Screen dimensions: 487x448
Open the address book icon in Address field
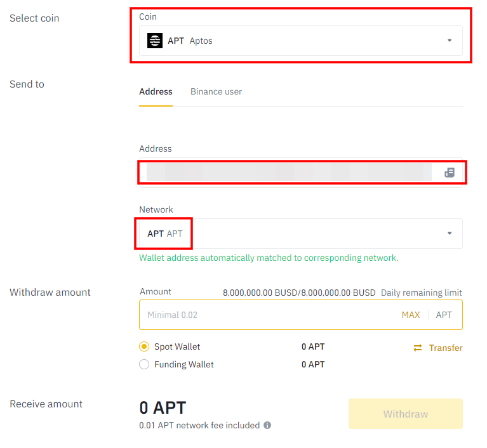coord(450,173)
